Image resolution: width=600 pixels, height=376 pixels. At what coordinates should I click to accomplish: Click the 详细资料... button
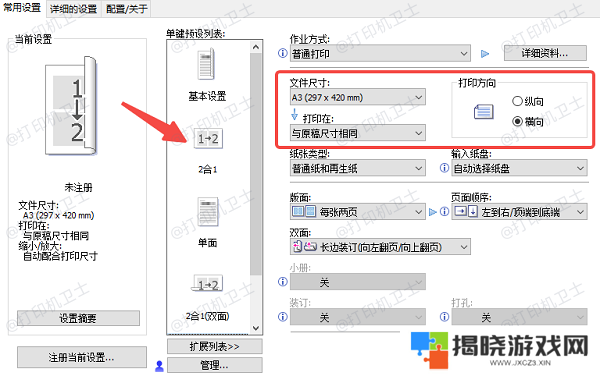[x=545, y=53]
